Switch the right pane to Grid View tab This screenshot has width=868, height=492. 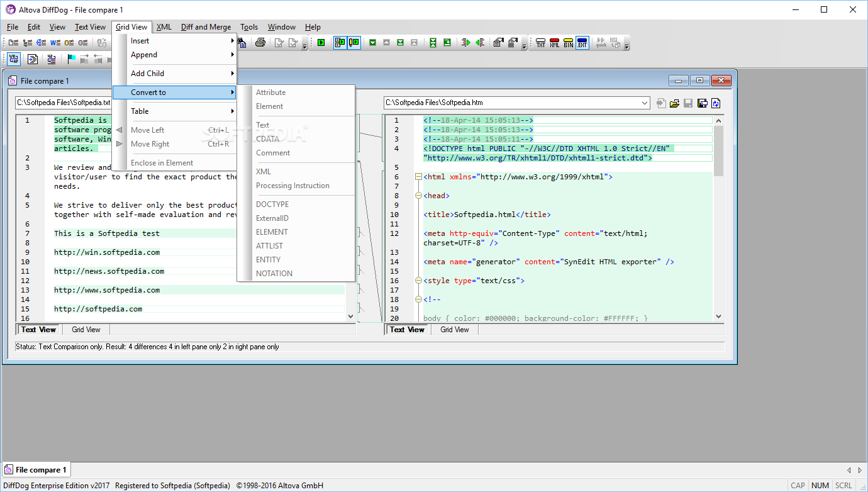pos(454,330)
